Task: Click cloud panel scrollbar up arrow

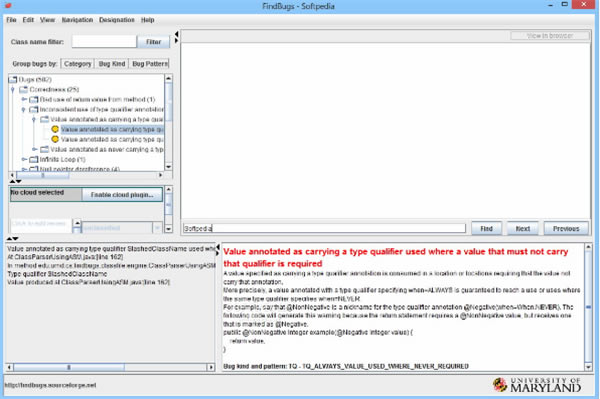Action: pyautogui.click(x=168, y=190)
